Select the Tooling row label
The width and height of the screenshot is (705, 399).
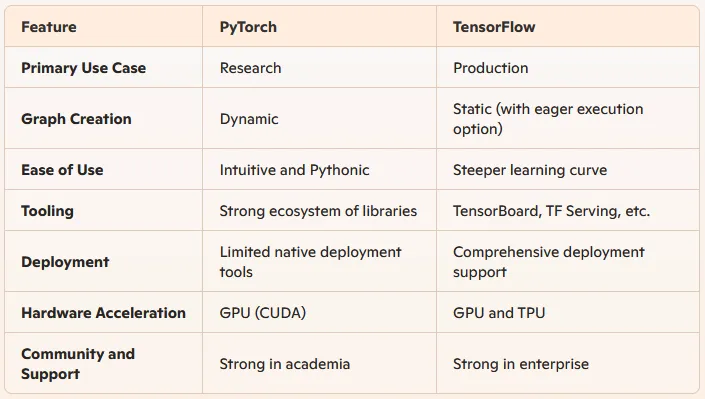pos(47,211)
